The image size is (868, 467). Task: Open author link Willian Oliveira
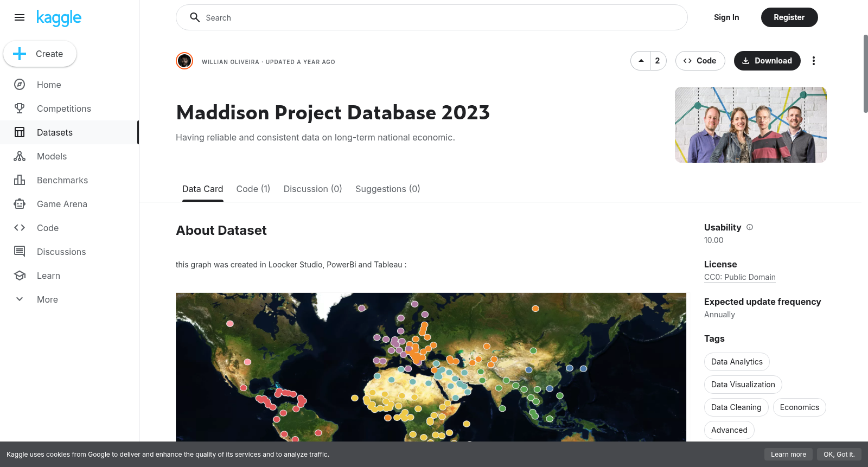coord(231,62)
